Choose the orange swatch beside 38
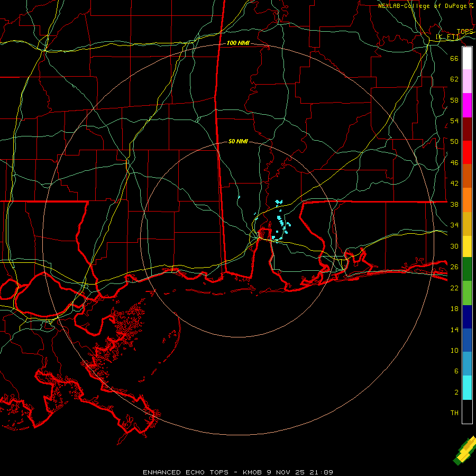 click(x=467, y=200)
